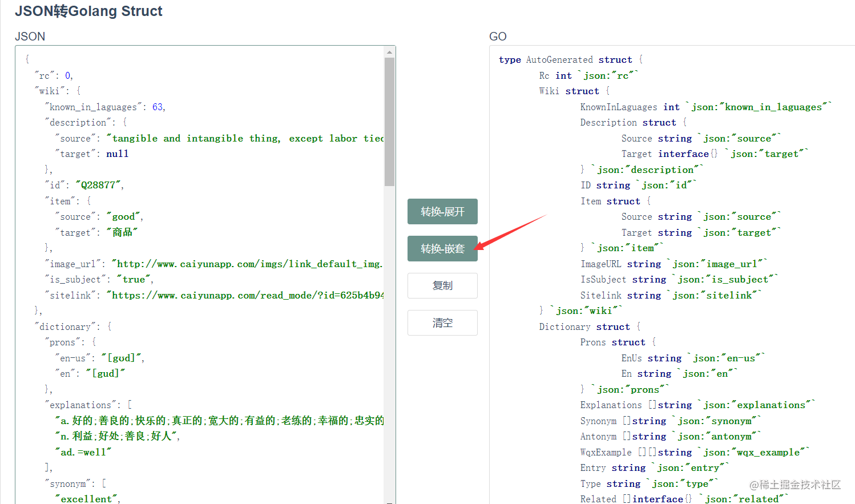The height and width of the screenshot is (504, 855).
Task: Click the JSON scrollbar up arrow
Action: [x=389, y=52]
